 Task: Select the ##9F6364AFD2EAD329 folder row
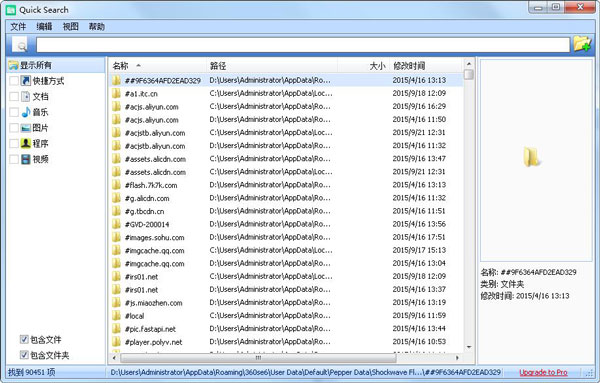pyautogui.click(x=286, y=80)
